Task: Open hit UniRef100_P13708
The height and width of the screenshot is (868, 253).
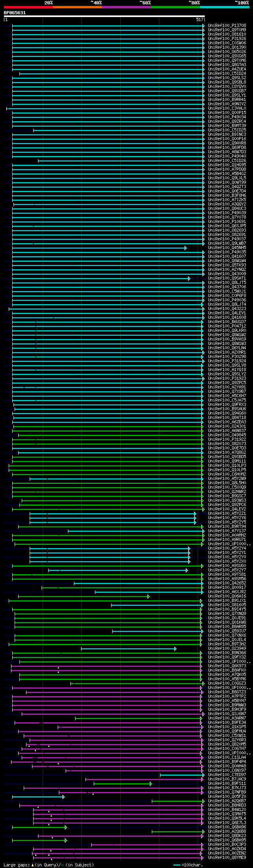Action: pyautogui.click(x=227, y=26)
